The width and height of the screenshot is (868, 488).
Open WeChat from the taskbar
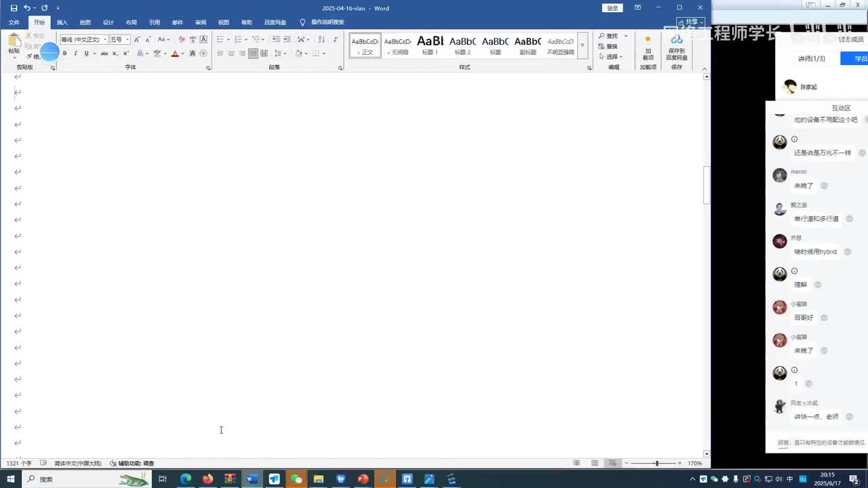pyautogui.click(x=296, y=479)
